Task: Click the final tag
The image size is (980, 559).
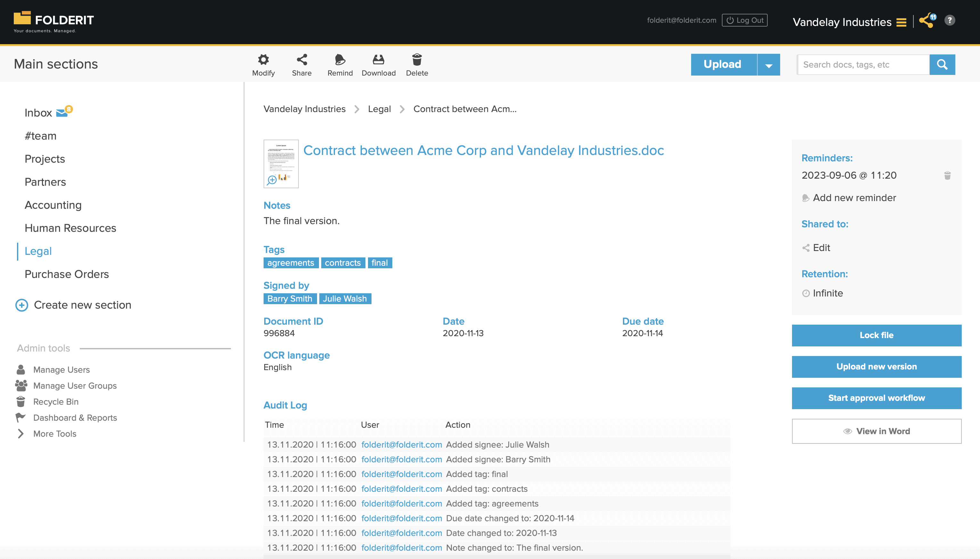Action: click(x=380, y=263)
